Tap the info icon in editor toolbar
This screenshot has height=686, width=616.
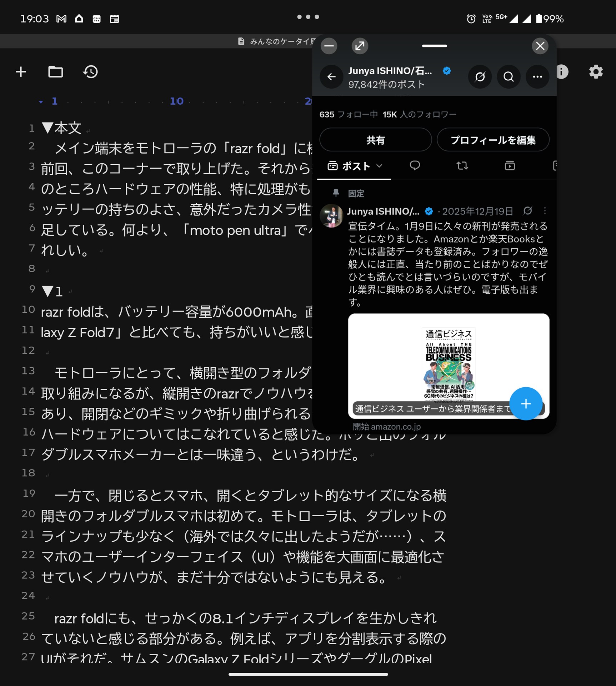tap(562, 72)
